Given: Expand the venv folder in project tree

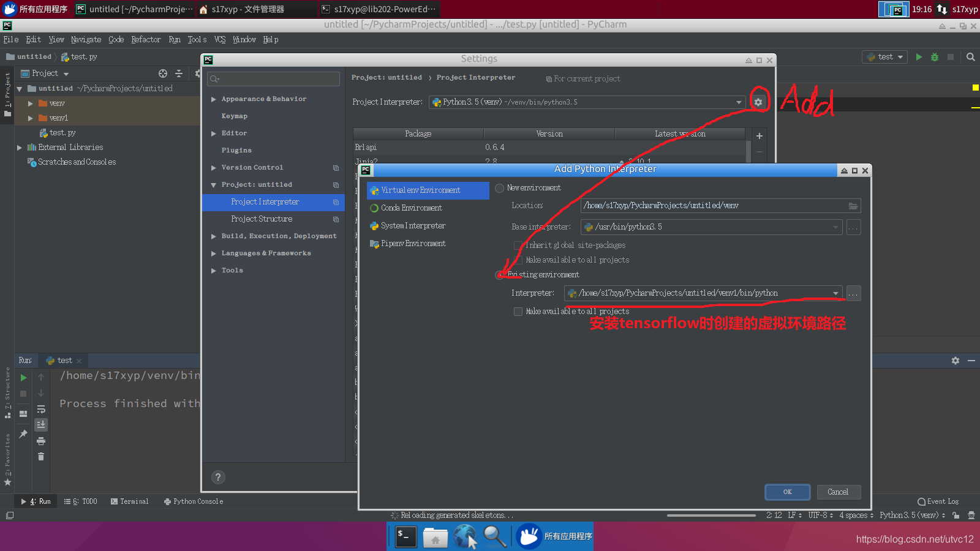Looking at the screenshot, I should pos(31,103).
